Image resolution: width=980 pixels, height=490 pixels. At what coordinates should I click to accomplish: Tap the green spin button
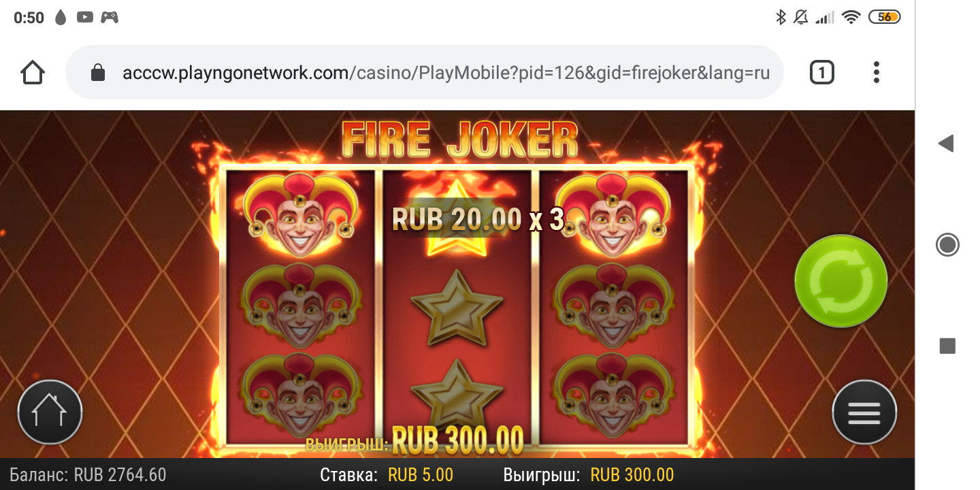pos(841,281)
